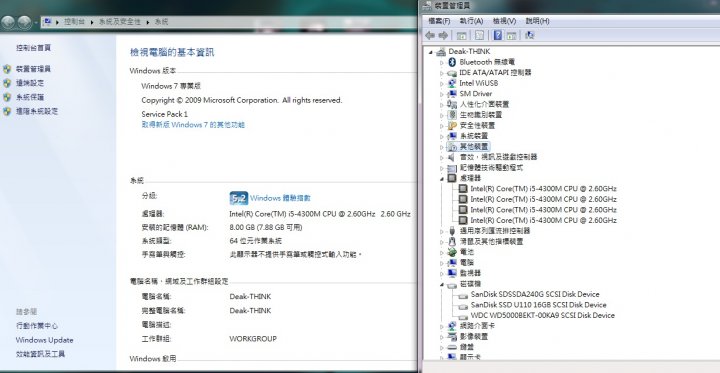Expand the 電腦 node arrow
720x373 pixels.
[442, 263]
